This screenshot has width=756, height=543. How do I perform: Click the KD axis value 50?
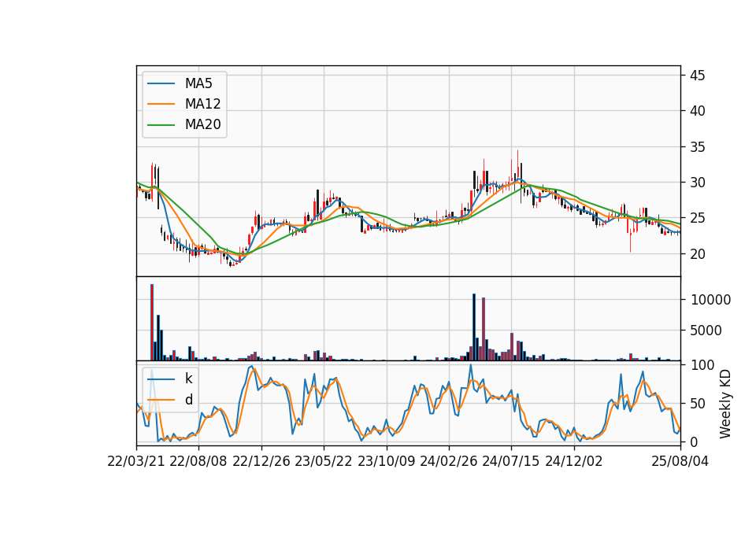[x=699, y=403]
